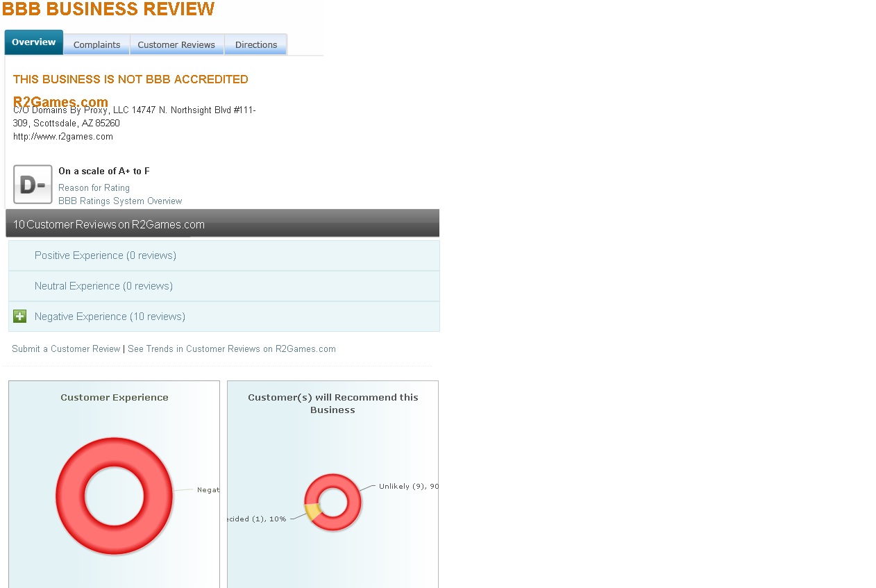
Task: Open BBB Ratings System Overview link
Action: click(120, 201)
